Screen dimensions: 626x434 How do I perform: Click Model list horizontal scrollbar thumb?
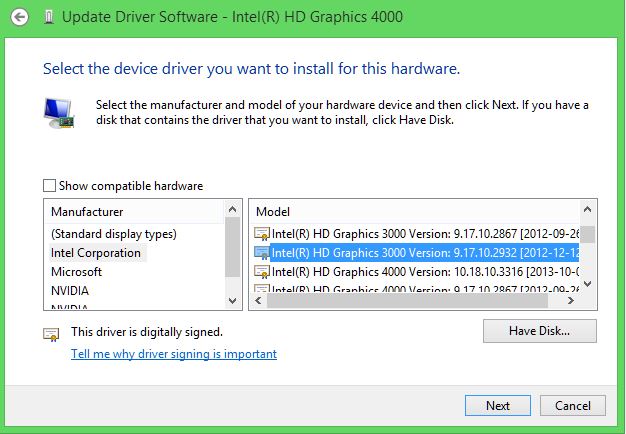pyautogui.click(x=407, y=301)
